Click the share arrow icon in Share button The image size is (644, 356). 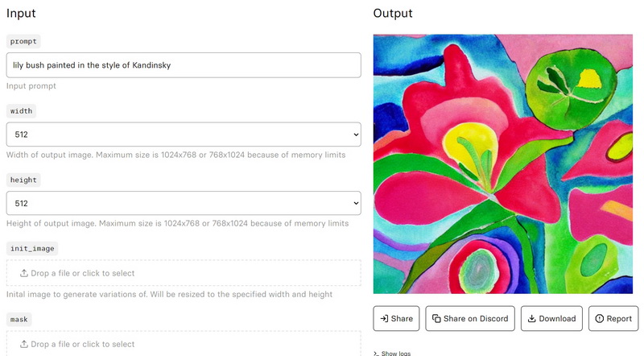tap(384, 319)
